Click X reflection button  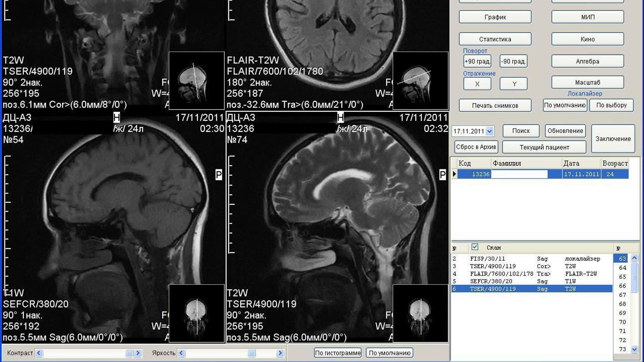[x=477, y=84]
